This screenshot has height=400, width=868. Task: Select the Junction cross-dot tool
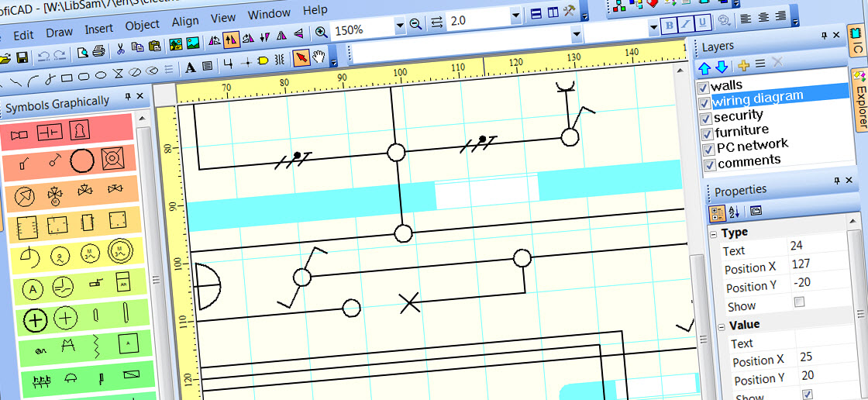click(x=246, y=63)
